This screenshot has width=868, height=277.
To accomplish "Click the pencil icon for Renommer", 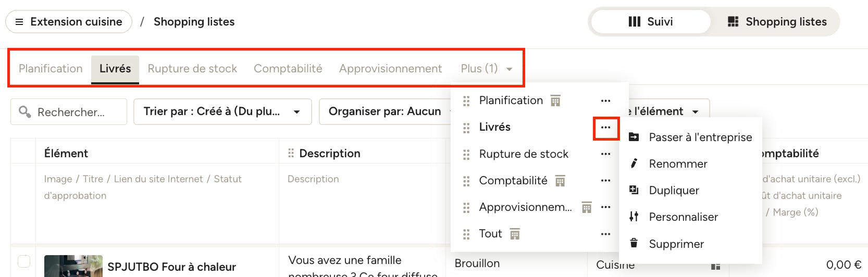I will [x=634, y=163].
